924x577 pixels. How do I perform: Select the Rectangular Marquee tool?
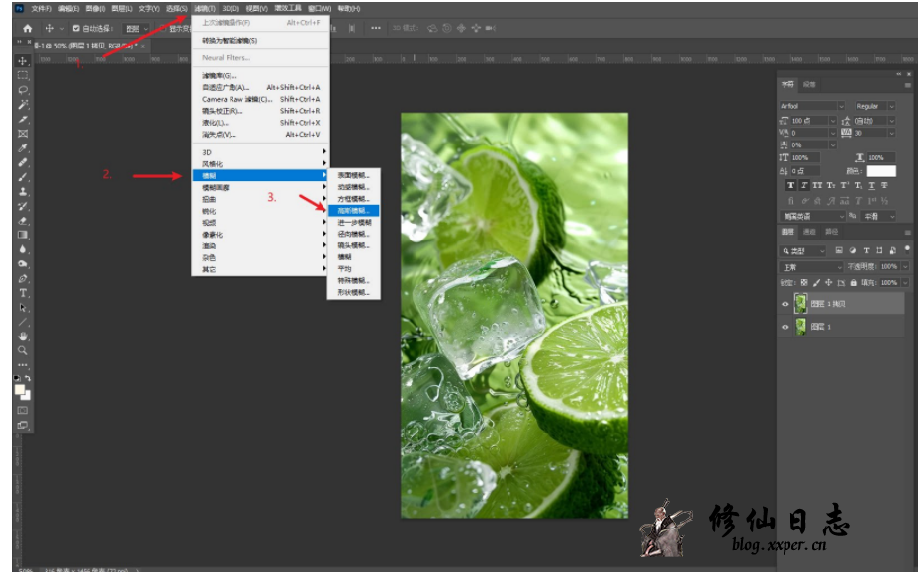23,75
